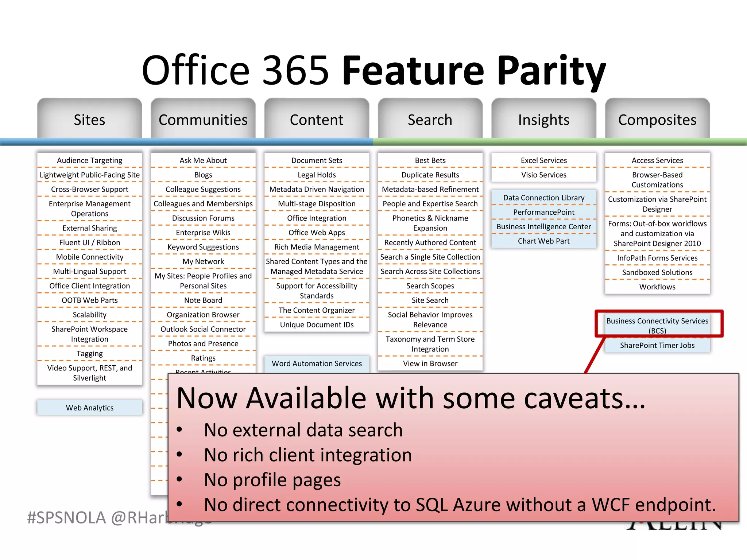Click Colleagues and Memberships entry
The width and height of the screenshot is (747, 560).
203,203
